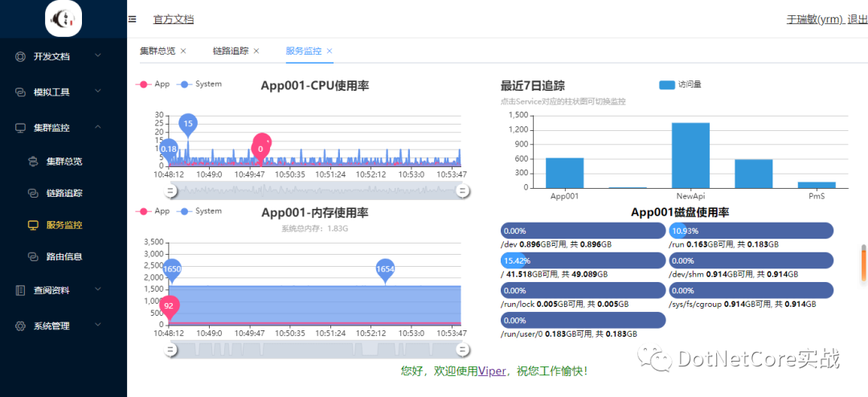Viewport: 868px width, 397px height.
Task: Click the 退出 logout link
Action: click(x=858, y=19)
